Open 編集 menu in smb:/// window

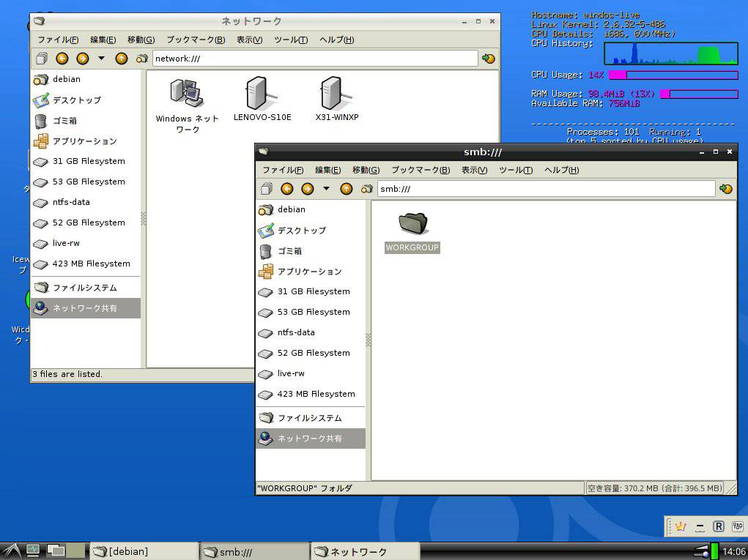(x=327, y=170)
